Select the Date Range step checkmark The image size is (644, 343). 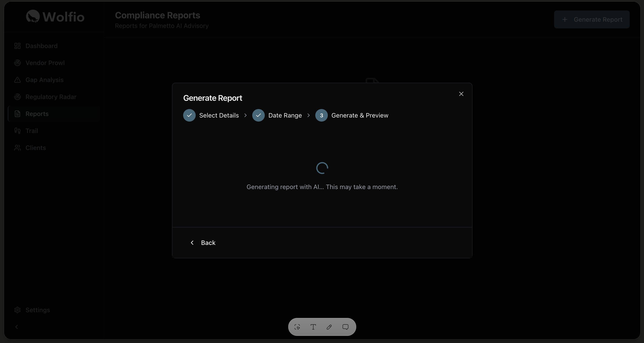tap(258, 116)
